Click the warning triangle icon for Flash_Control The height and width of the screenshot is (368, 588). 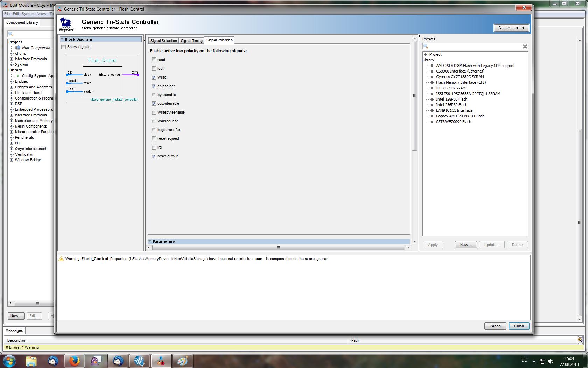[61, 259]
